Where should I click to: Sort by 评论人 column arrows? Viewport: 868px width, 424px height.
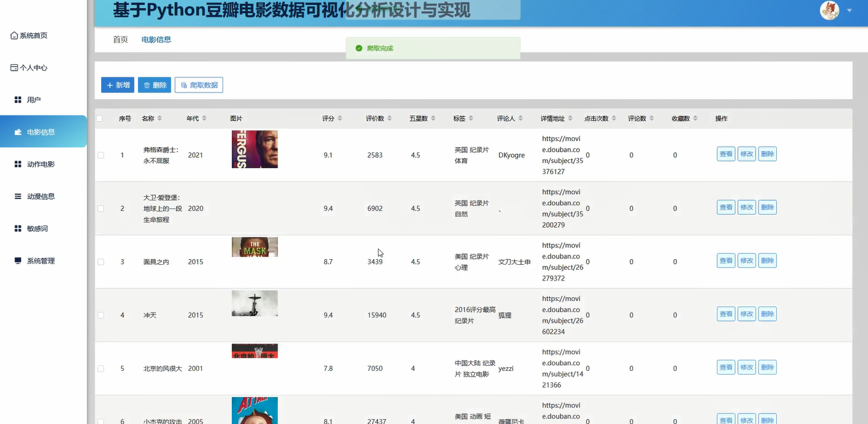pos(521,119)
